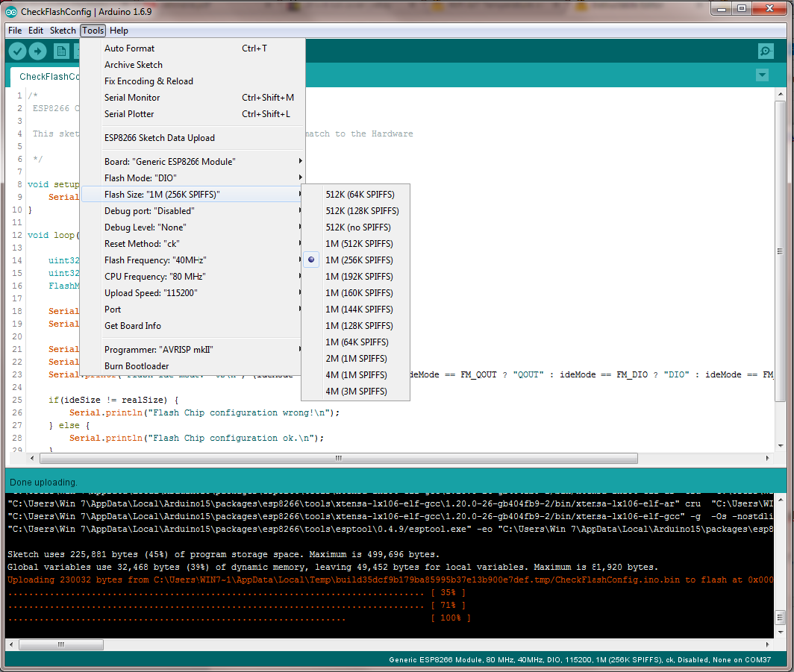Screen dimensions: 794x672
Task: Open Serial Monitor via magnifier icon
Action: [x=766, y=51]
